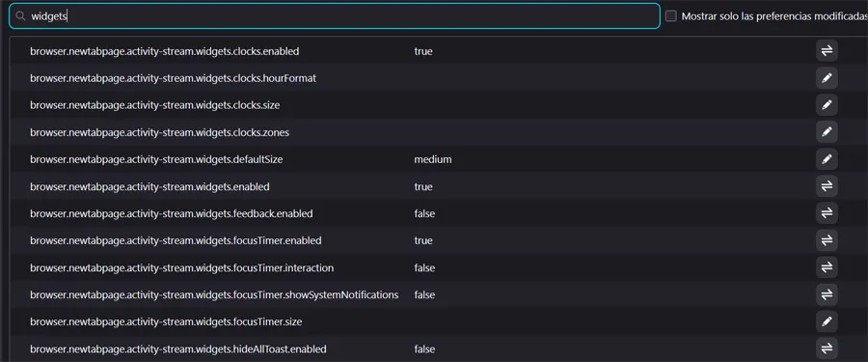
Task: Edit widgets.focusTimer.size with pencil icon
Action: tap(827, 321)
